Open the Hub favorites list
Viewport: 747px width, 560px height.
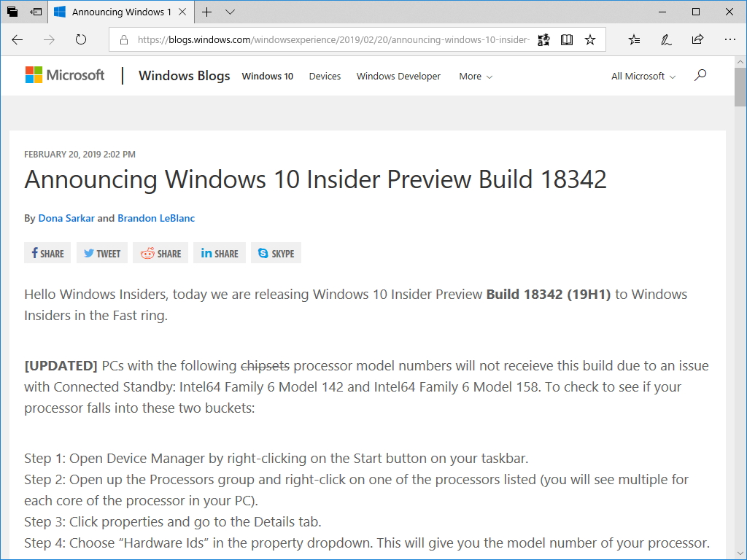tap(633, 39)
